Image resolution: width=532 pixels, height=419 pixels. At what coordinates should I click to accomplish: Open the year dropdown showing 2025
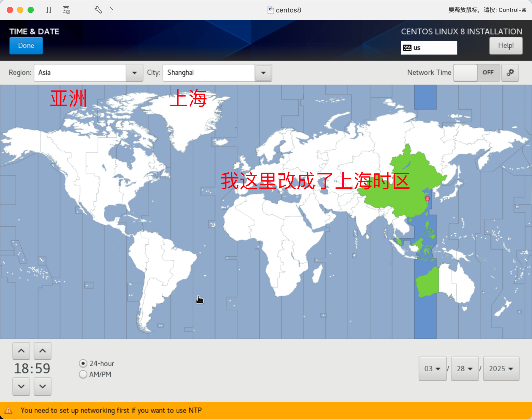[501, 369]
